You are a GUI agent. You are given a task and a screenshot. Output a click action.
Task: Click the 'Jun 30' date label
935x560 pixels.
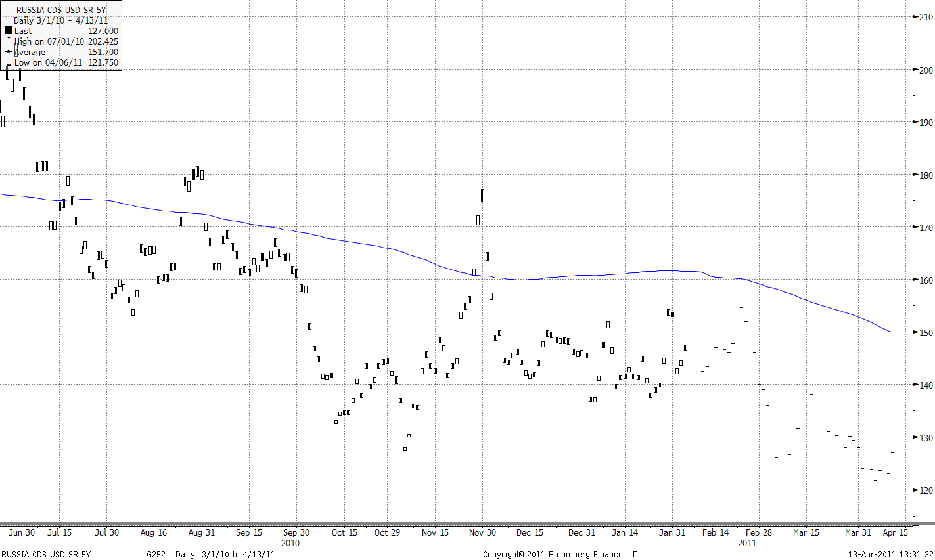22,532
